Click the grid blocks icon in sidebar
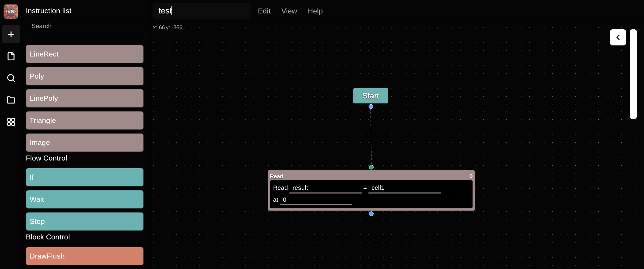The image size is (644, 269). click(x=11, y=122)
